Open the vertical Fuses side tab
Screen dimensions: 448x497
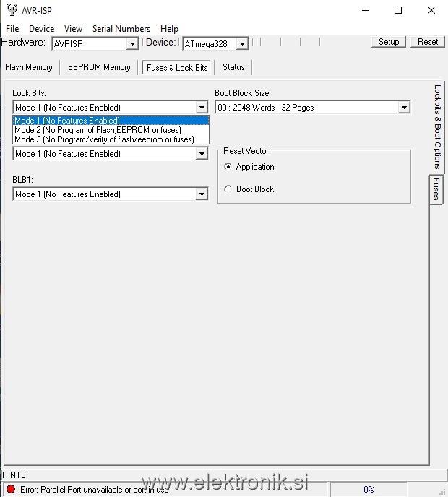(436, 189)
